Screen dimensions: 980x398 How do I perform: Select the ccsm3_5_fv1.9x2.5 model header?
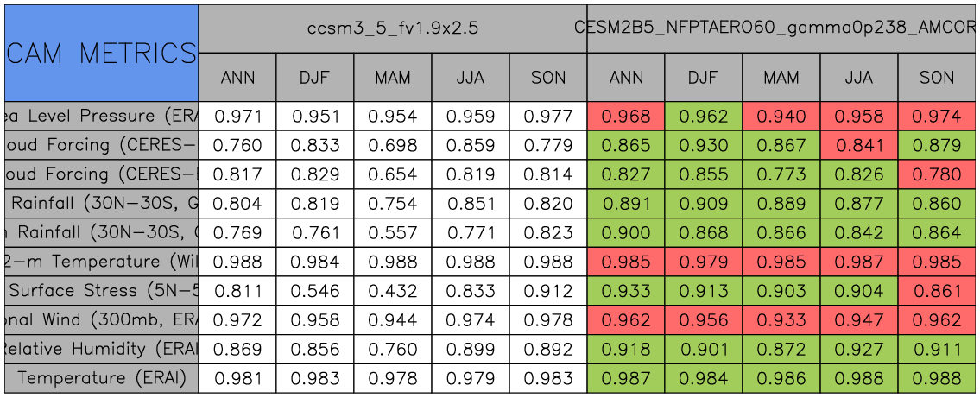[x=393, y=28]
